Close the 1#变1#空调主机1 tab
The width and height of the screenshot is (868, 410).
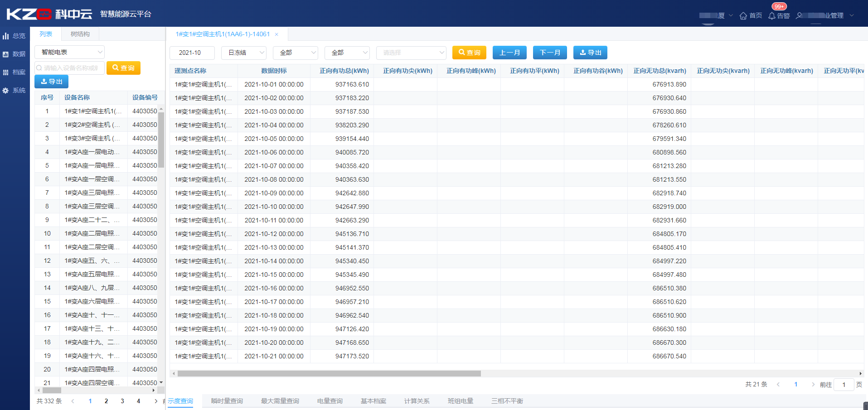pos(276,34)
